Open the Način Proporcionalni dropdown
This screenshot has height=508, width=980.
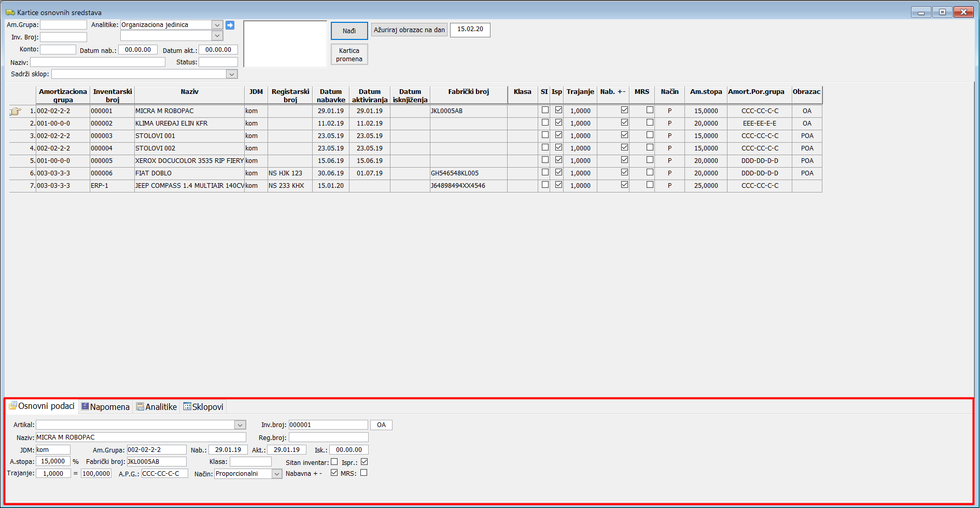coord(277,474)
